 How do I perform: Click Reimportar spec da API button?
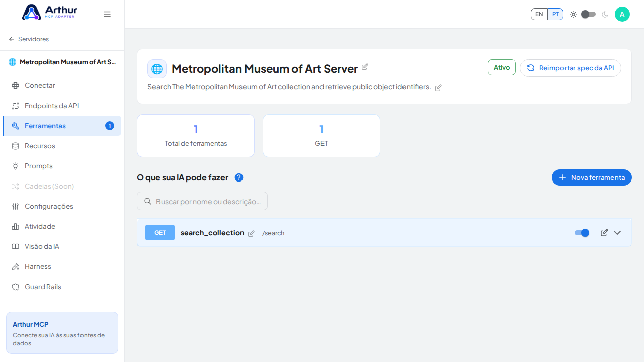click(571, 68)
